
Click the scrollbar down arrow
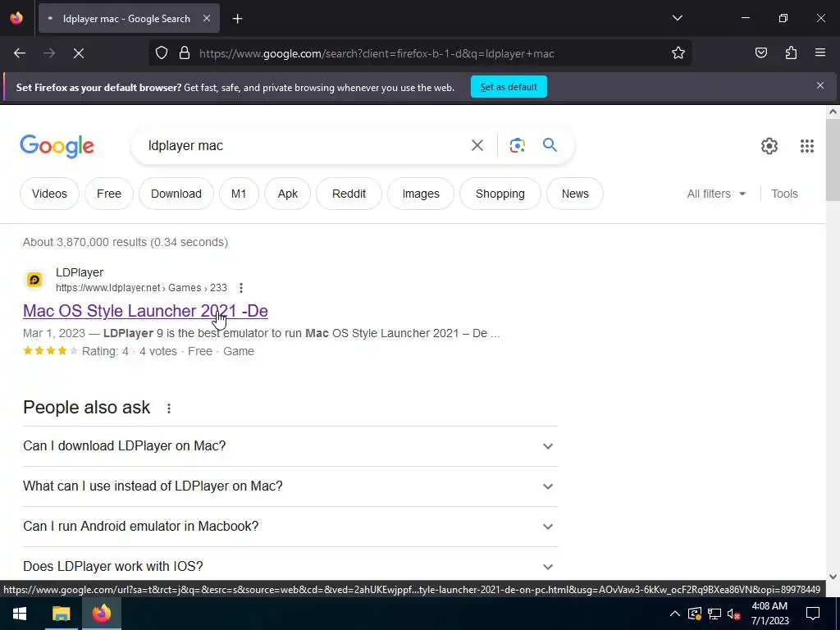833,577
